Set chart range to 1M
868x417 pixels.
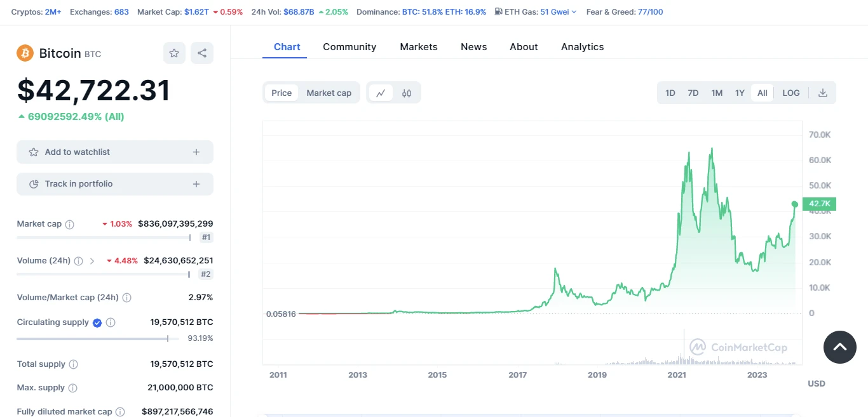[x=717, y=93]
